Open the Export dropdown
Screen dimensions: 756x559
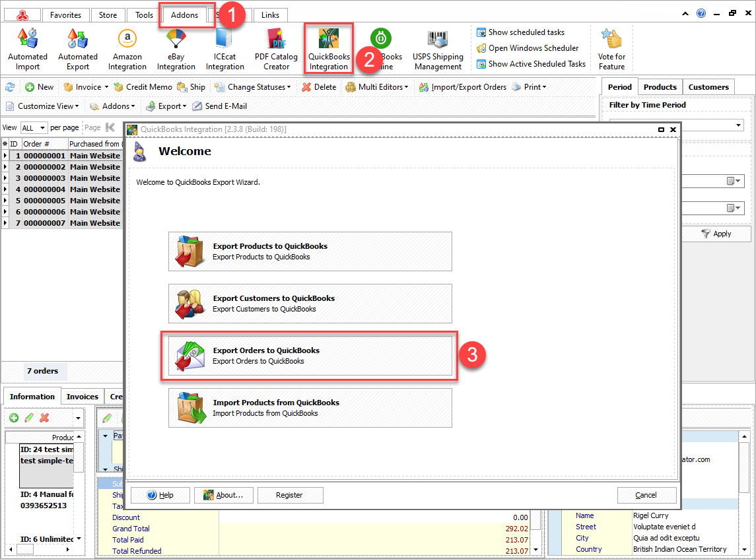click(166, 106)
